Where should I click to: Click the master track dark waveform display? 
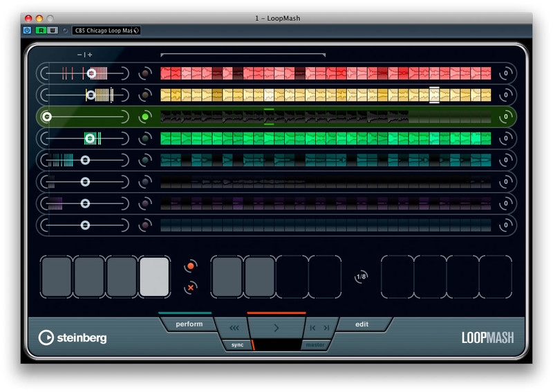(326, 116)
